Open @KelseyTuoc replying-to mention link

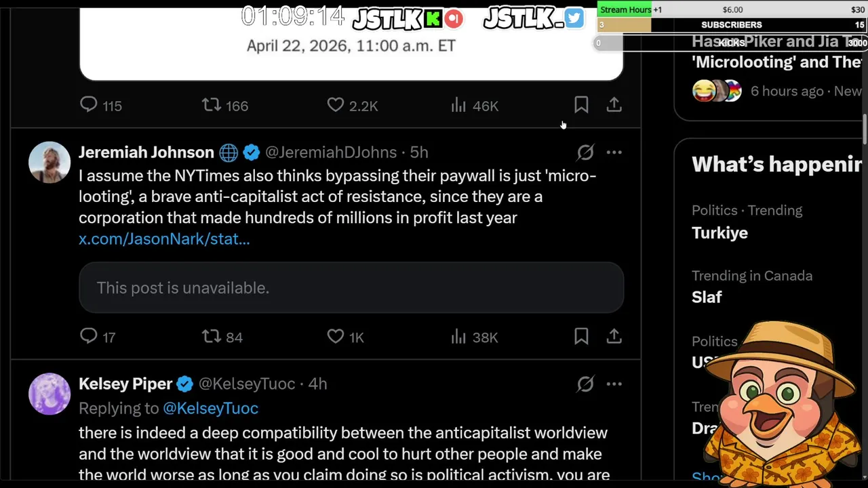pos(210,408)
